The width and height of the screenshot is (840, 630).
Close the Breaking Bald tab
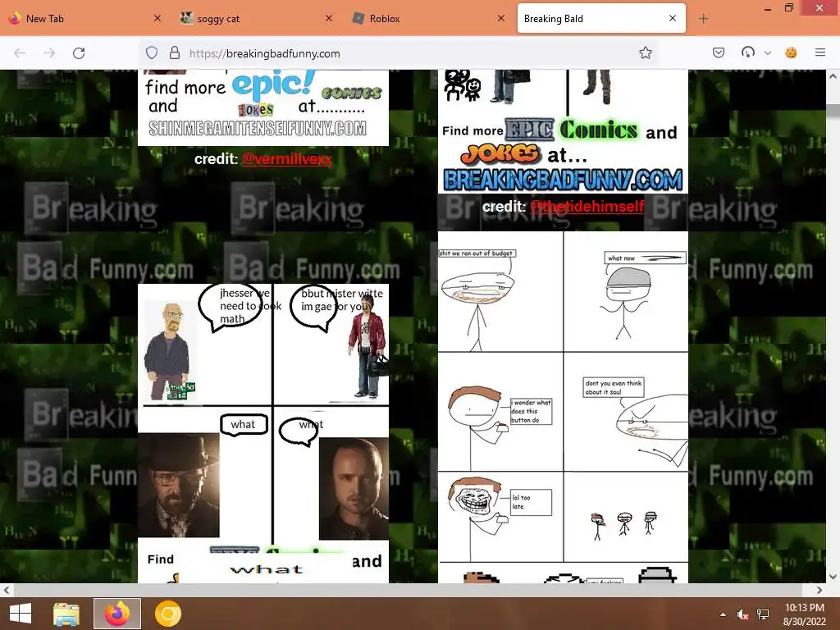[673, 18]
